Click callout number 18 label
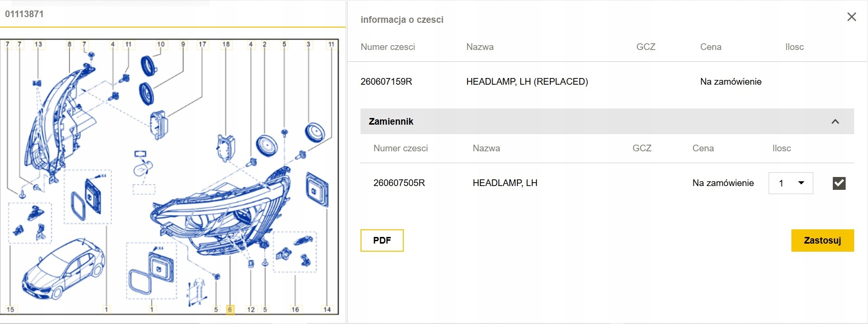This screenshot has height=324, width=868. 226,44
